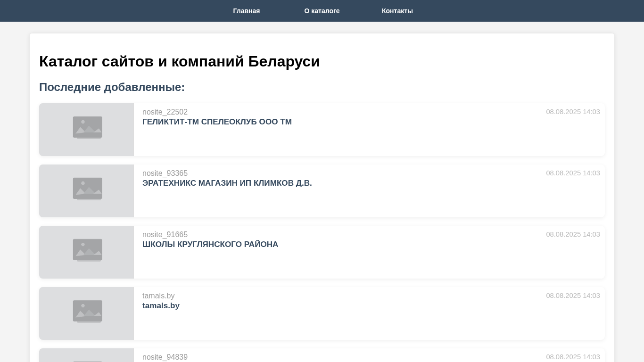Open ШКОЛЫ КРУГЛЯНСКОГО РАЙОНА listing
This screenshot has height=362, width=644.
[x=210, y=245]
